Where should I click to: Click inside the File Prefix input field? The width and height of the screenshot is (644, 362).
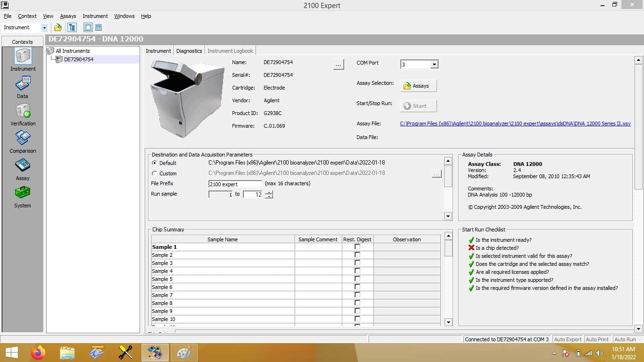pyautogui.click(x=234, y=184)
